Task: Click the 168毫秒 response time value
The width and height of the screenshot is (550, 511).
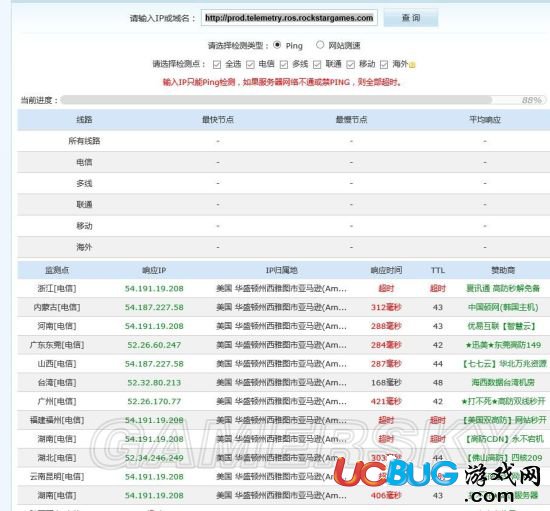Action: click(x=386, y=383)
